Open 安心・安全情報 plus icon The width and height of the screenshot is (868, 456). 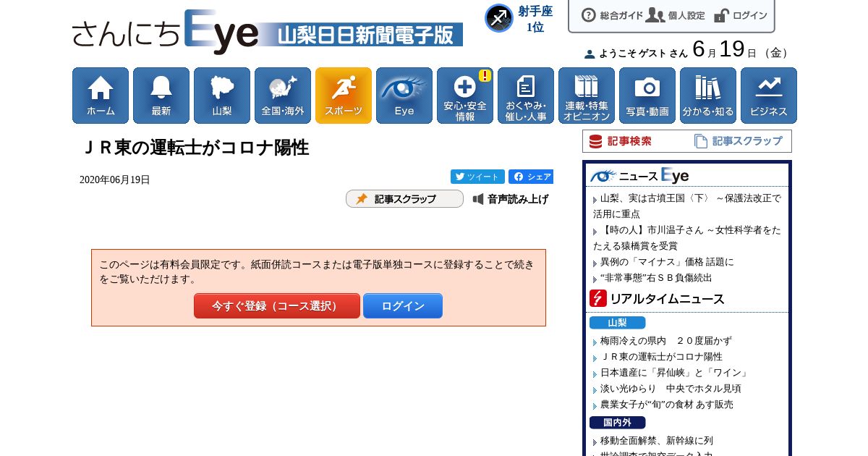coord(465,96)
